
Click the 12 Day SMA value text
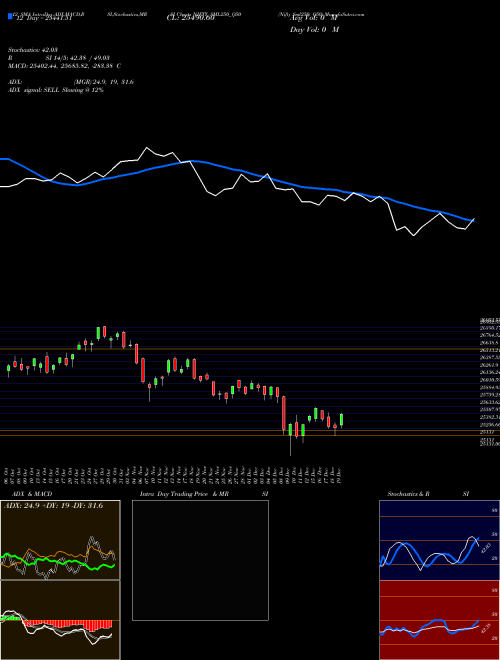44,18
